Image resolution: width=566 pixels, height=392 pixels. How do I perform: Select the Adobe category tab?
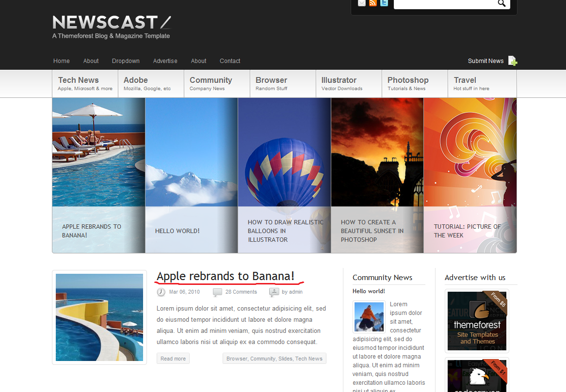coord(151,84)
